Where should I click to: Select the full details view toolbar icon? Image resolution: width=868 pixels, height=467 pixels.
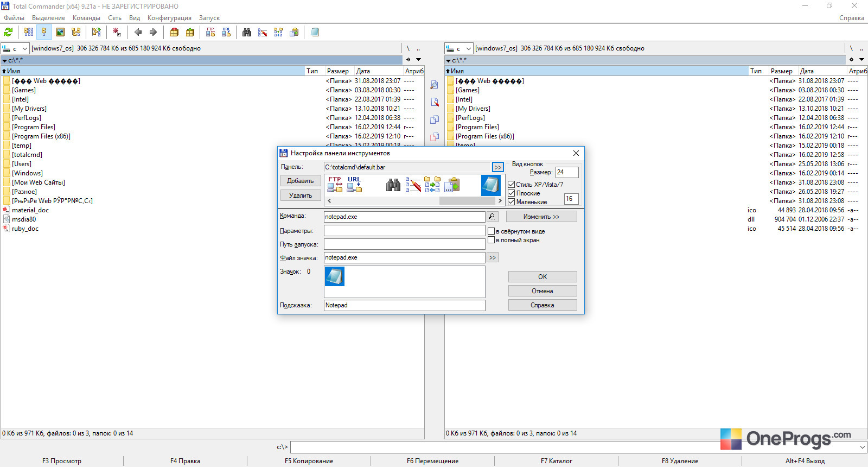pyautogui.click(x=44, y=32)
